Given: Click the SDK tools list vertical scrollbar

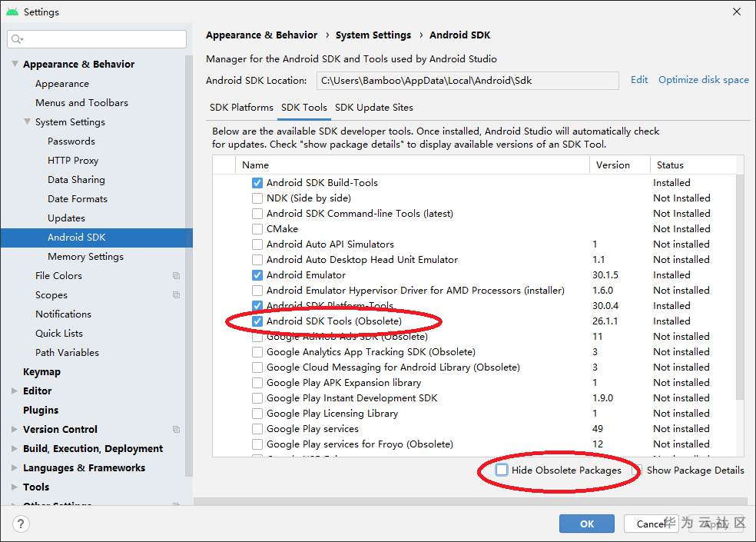Looking at the screenshot, I should tap(740, 288).
